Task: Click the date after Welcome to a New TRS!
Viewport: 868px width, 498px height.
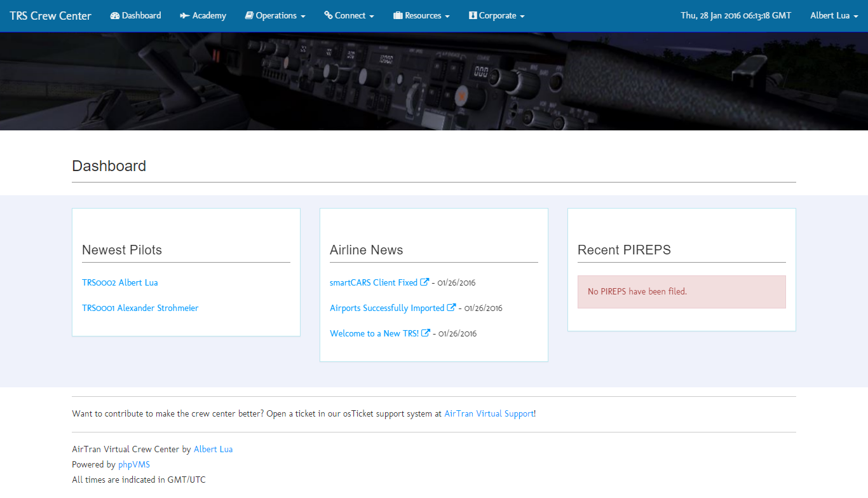Action: [x=458, y=333]
